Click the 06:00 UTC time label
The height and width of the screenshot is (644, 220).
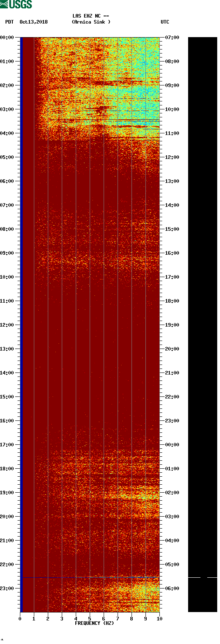point(172,589)
